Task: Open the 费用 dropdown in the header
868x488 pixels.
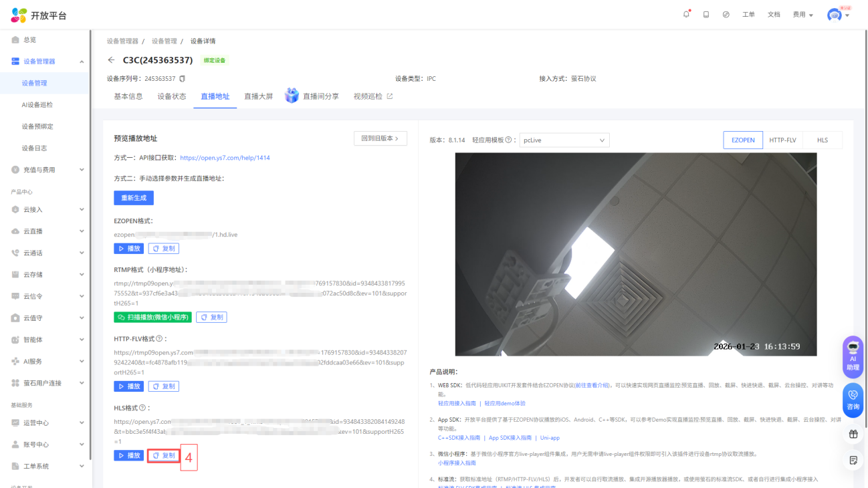Action: [803, 15]
